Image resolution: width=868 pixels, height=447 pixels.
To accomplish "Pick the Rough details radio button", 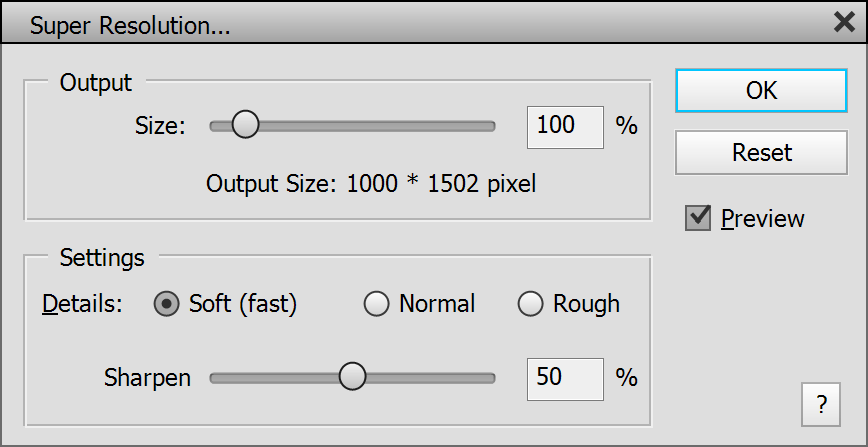I will (530, 304).
